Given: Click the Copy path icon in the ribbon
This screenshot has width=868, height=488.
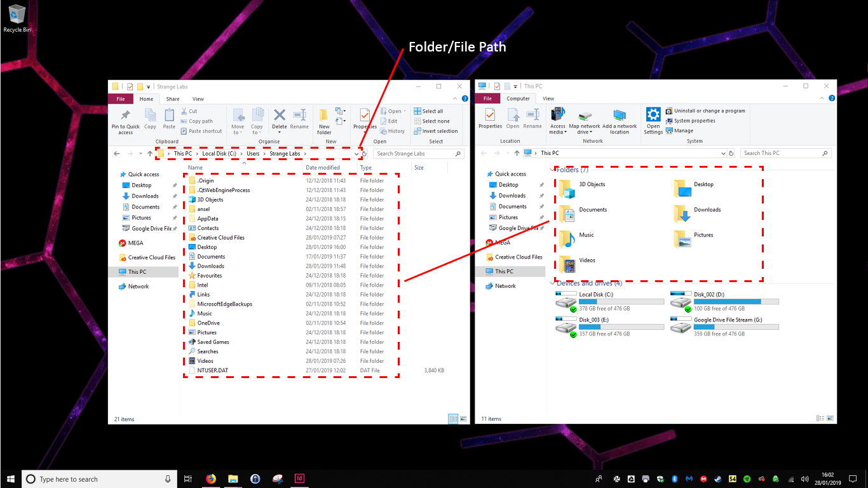Looking at the screenshot, I should click(201, 121).
